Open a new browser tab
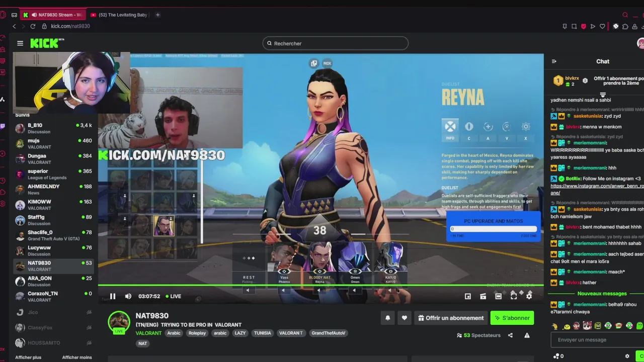This screenshot has width=644, height=362. (x=157, y=15)
